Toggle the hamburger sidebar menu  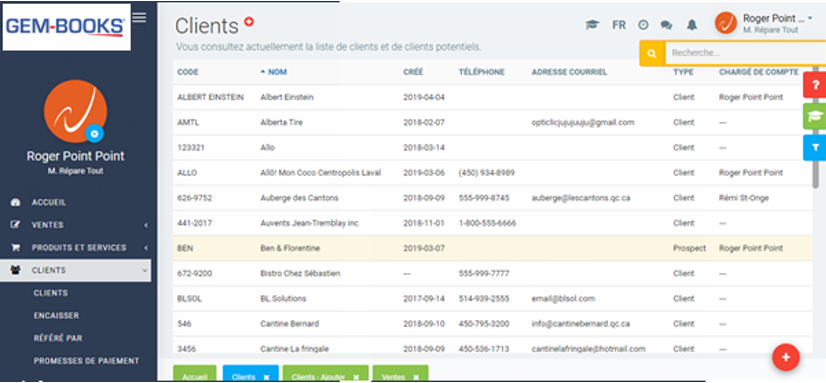click(x=139, y=17)
